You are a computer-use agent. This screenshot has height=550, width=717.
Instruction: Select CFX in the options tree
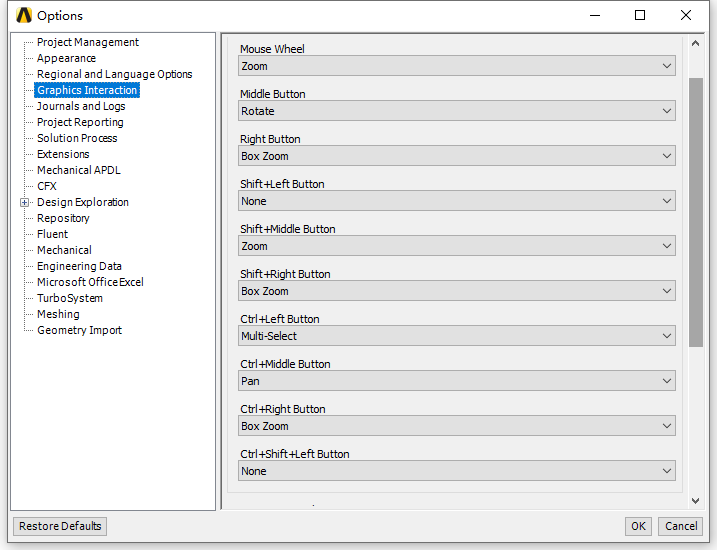pos(47,186)
